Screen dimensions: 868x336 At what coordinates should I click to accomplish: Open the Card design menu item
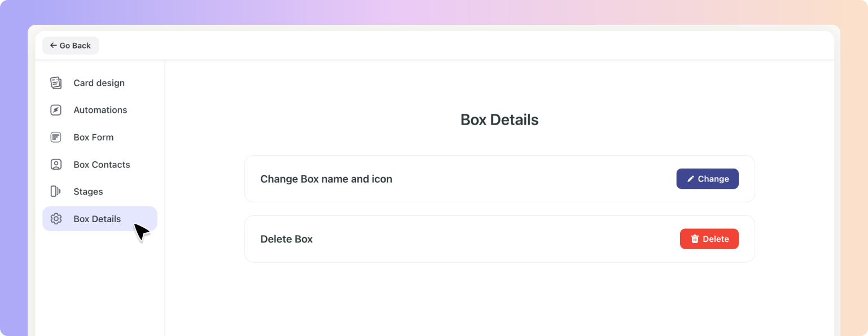pyautogui.click(x=100, y=83)
